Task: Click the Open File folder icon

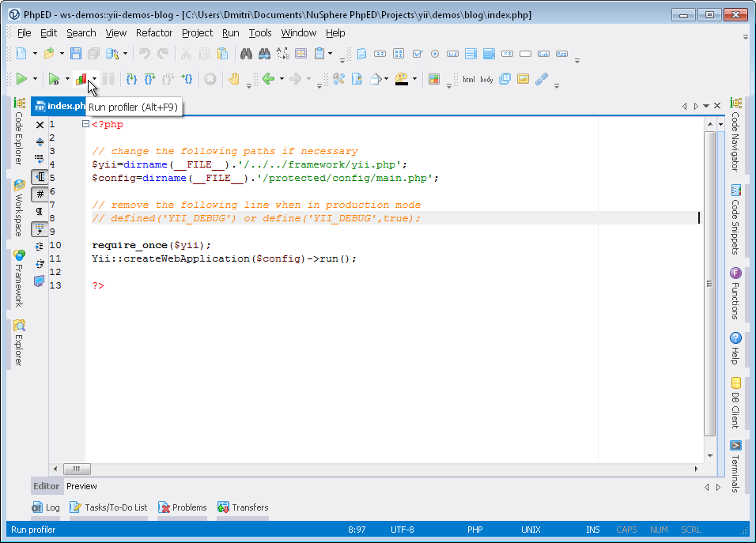Action: [49, 54]
